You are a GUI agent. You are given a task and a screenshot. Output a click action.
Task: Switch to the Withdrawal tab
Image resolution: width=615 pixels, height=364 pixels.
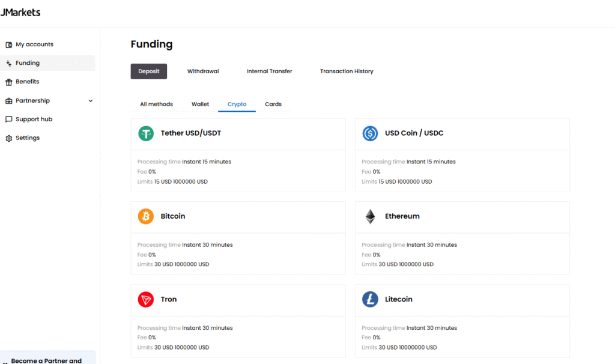tap(203, 71)
